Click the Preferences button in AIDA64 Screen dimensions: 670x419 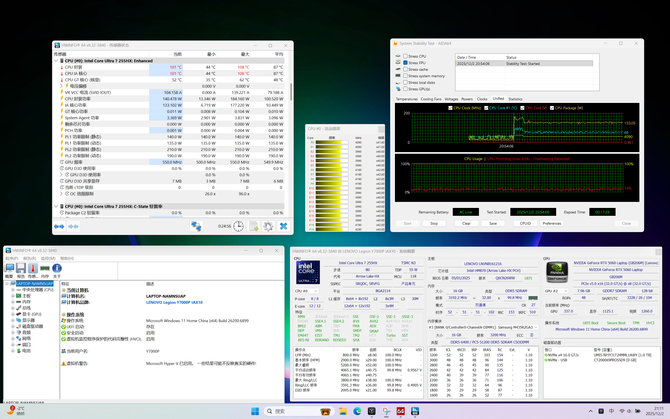click(552, 223)
